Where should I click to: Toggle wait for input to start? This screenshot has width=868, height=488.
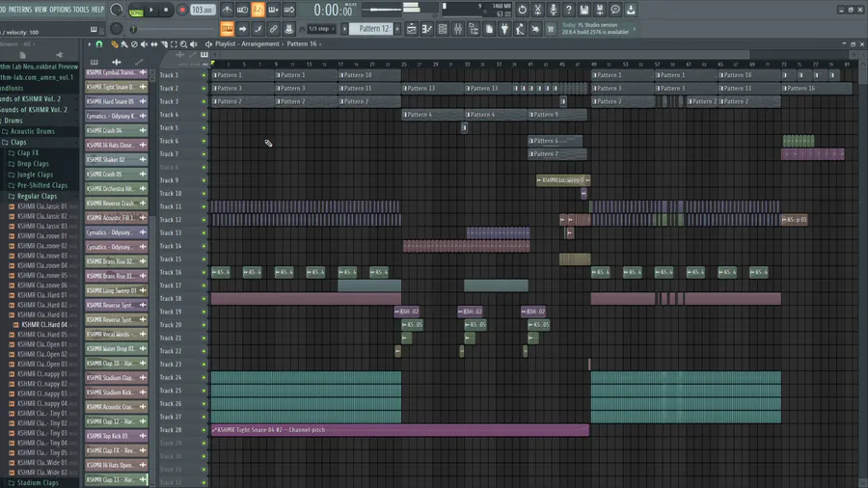click(x=242, y=10)
